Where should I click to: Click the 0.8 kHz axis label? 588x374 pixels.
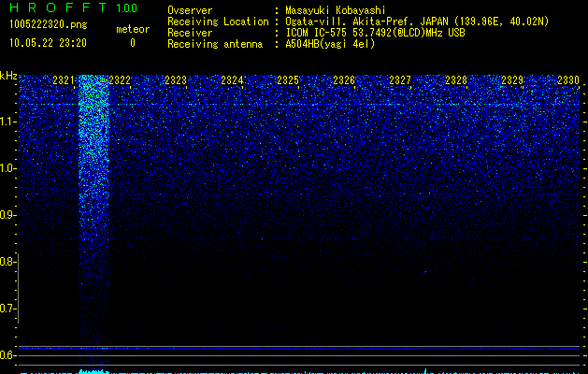click(x=7, y=262)
